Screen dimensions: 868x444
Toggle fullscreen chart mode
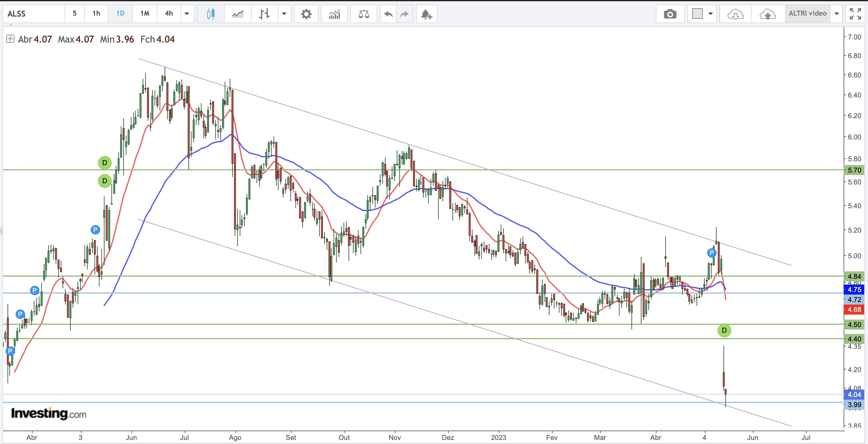(x=855, y=14)
